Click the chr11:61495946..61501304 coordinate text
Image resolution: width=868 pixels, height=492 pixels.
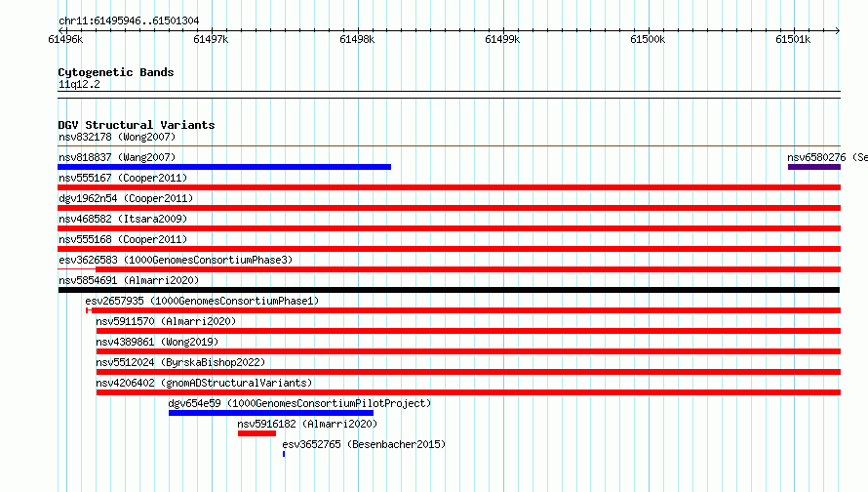tap(129, 20)
